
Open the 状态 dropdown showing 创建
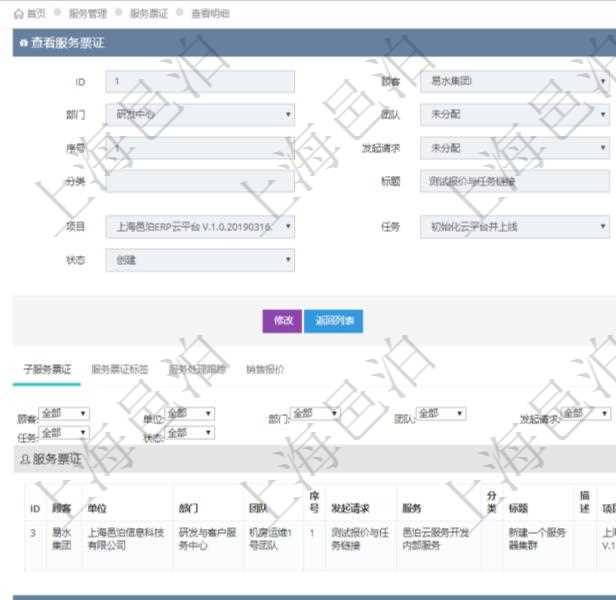pyautogui.click(x=200, y=260)
